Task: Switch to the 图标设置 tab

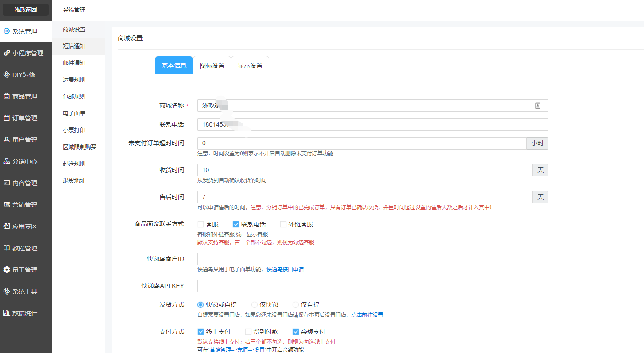Action: click(x=212, y=65)
